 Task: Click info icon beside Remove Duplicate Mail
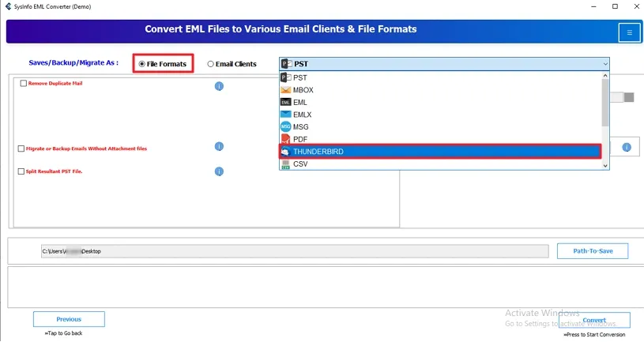click(x=219, y=86)
